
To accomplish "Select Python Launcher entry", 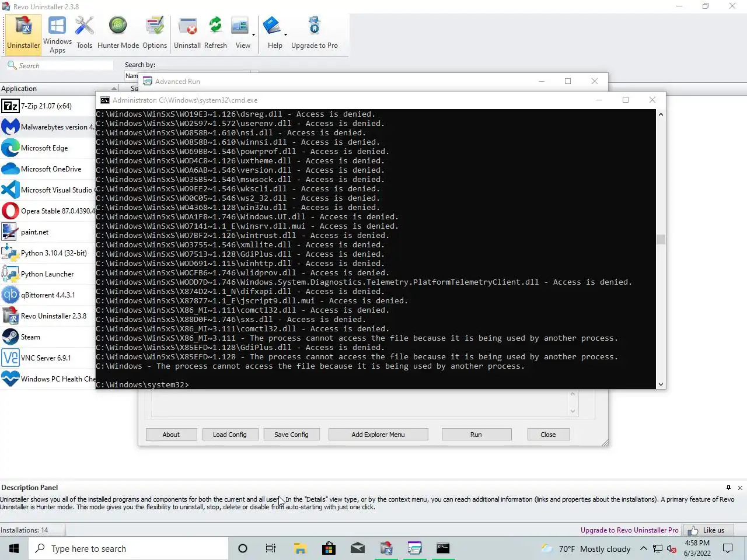I will coord(48,274).
